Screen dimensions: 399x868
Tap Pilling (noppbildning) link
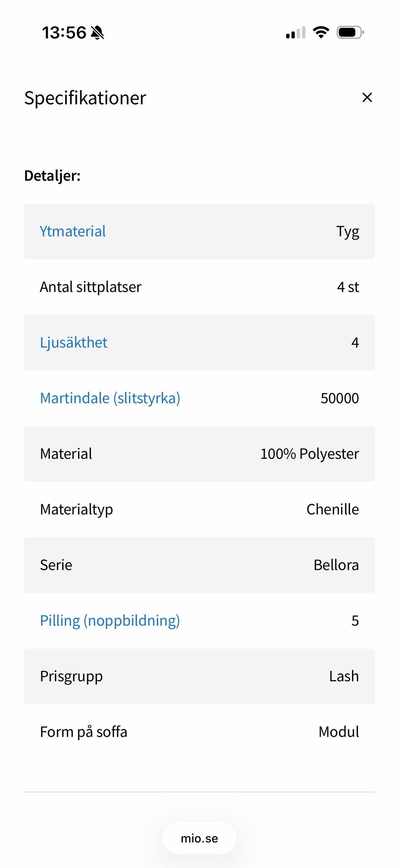(x=110, y=621)
